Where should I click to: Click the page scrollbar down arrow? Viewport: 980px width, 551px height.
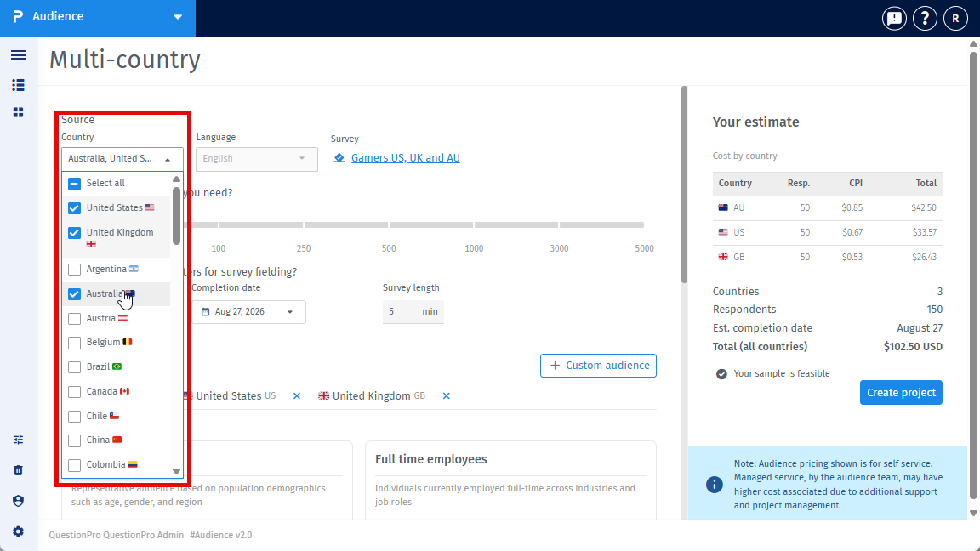coord(973,513)
